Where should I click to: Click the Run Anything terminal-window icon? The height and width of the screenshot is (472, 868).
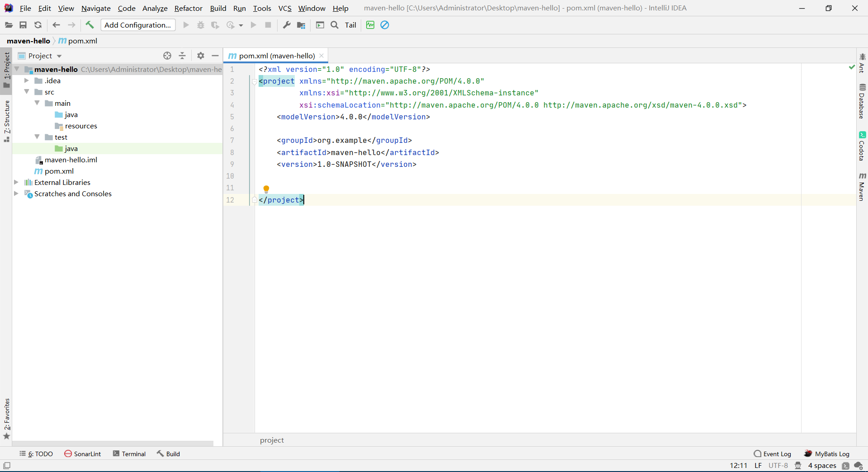[x=320, y=25]
